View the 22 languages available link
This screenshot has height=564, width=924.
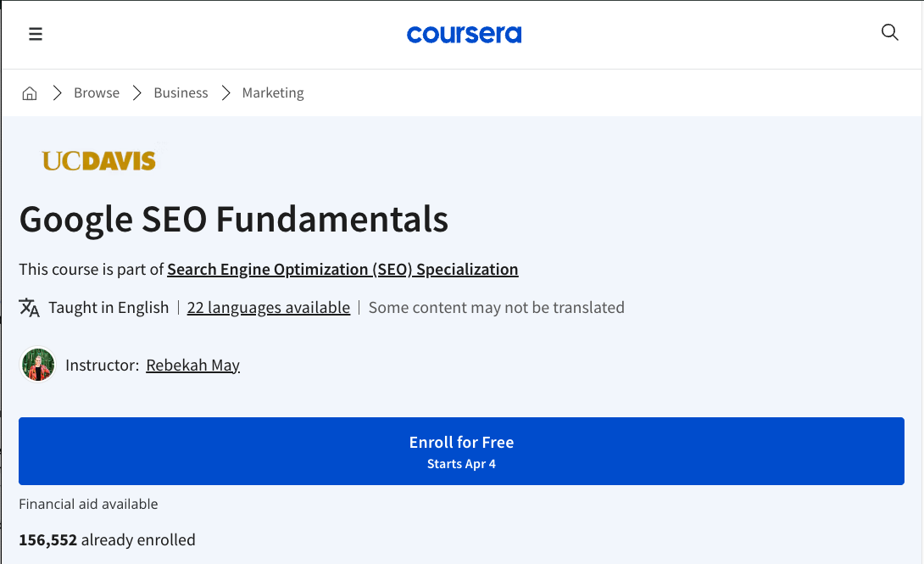coord(269,308)
